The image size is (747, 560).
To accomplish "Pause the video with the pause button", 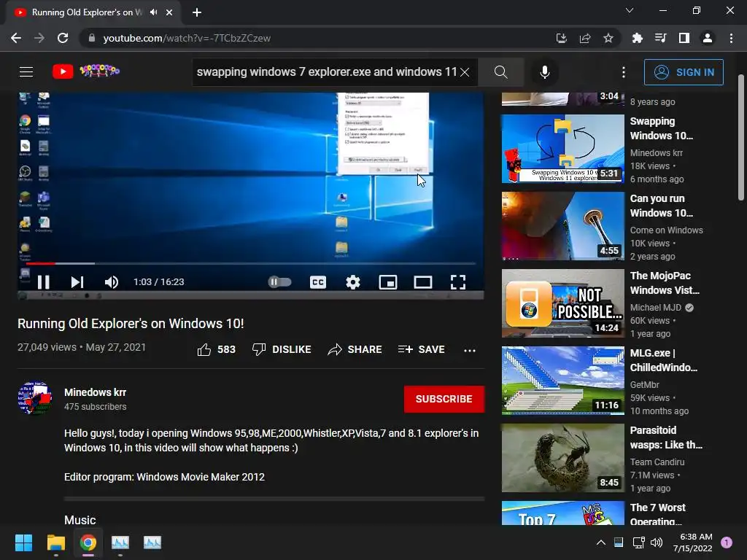I will (43, 282).
